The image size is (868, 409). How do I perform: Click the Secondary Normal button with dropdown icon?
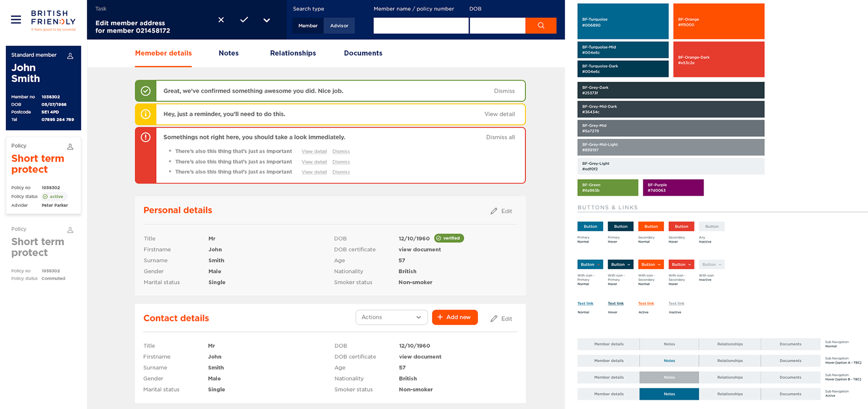651,265
